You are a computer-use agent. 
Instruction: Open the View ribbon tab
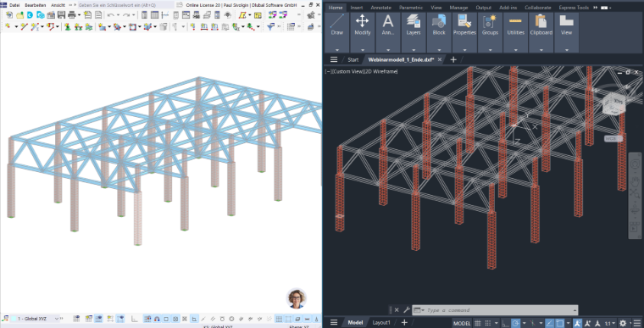[436, 8]
